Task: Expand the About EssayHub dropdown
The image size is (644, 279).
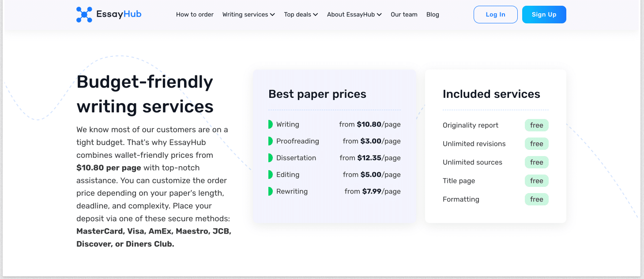Action: point(354,15)
